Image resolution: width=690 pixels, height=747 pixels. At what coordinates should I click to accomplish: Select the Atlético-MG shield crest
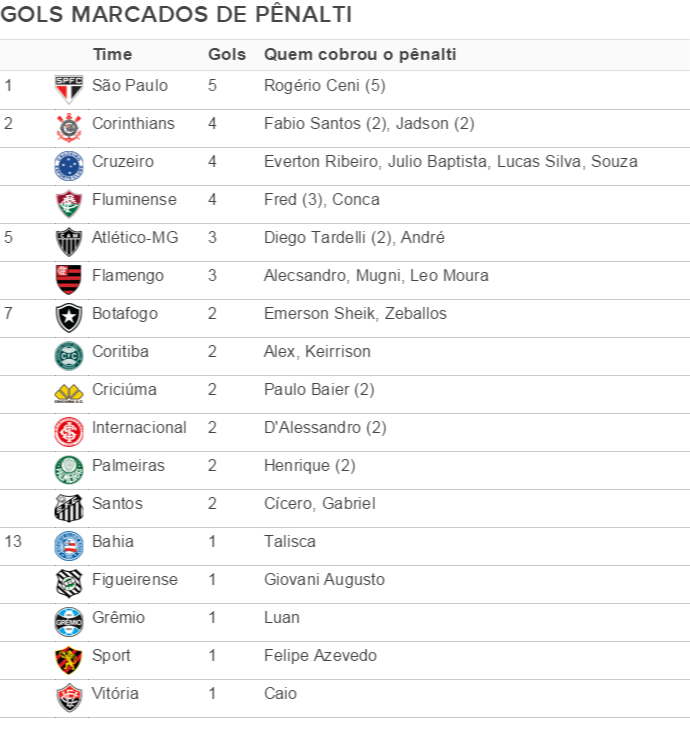click(x=69, y=242)
